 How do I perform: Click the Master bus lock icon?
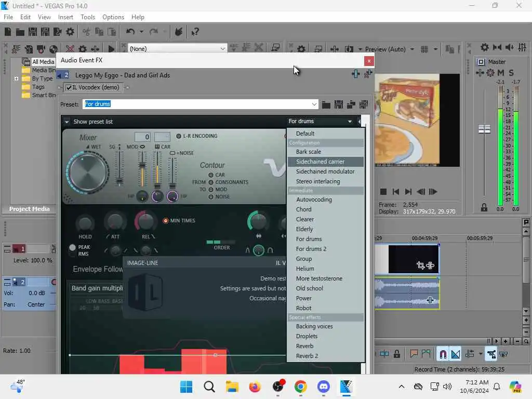click(x=484, y=208)
